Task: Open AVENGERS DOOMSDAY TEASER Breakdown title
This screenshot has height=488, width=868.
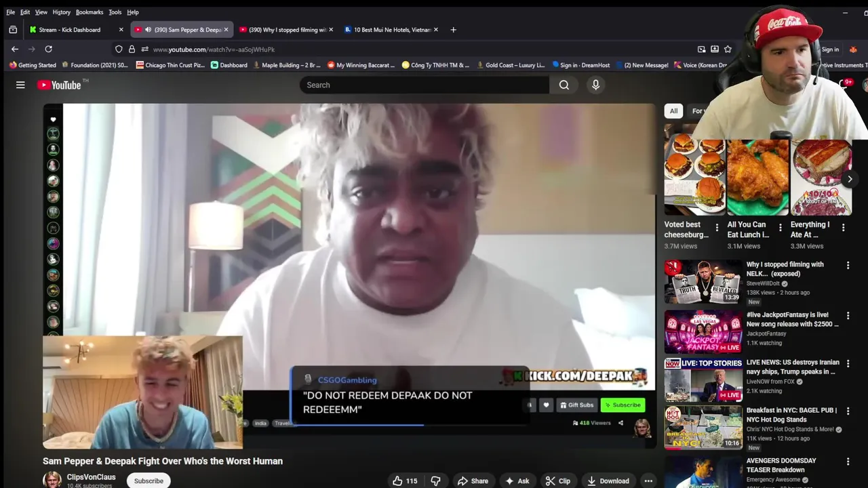Action: [781, 465]
